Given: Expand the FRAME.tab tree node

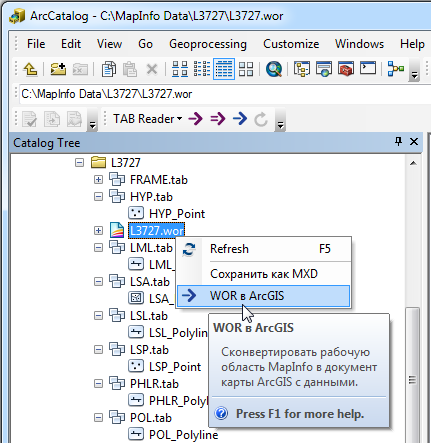Looking at the screenshot, I should pos(98,180).
